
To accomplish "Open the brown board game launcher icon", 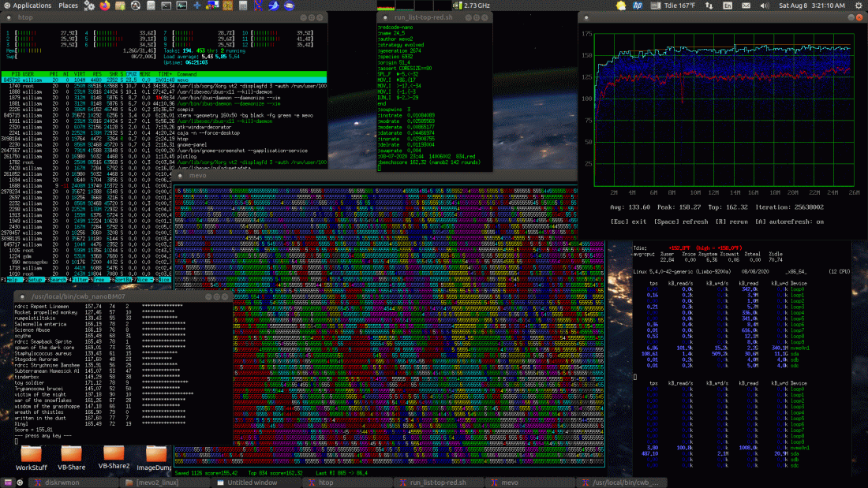I will pos(227,6).
